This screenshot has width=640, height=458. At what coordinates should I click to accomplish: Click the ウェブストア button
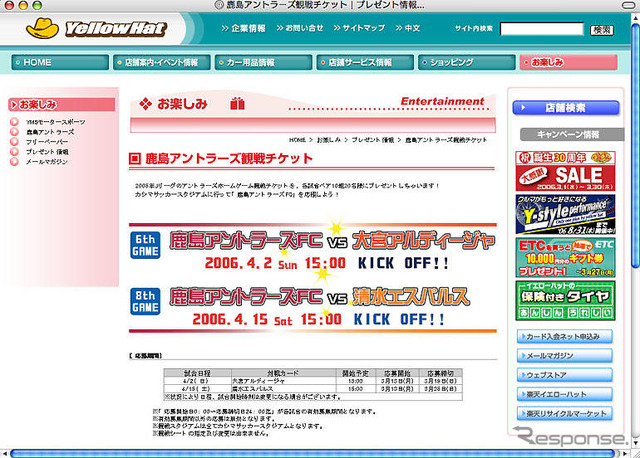[564, 375]
